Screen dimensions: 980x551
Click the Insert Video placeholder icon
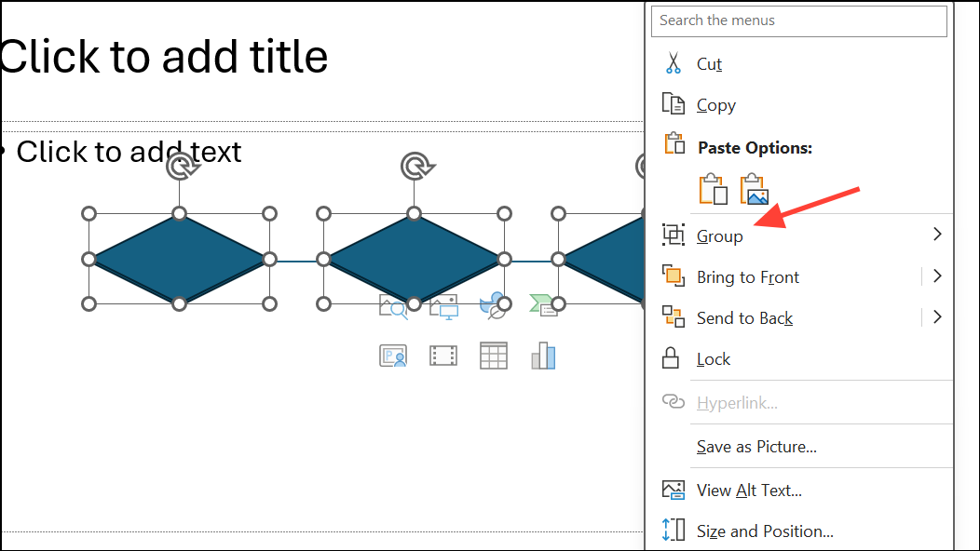(443, 355)
